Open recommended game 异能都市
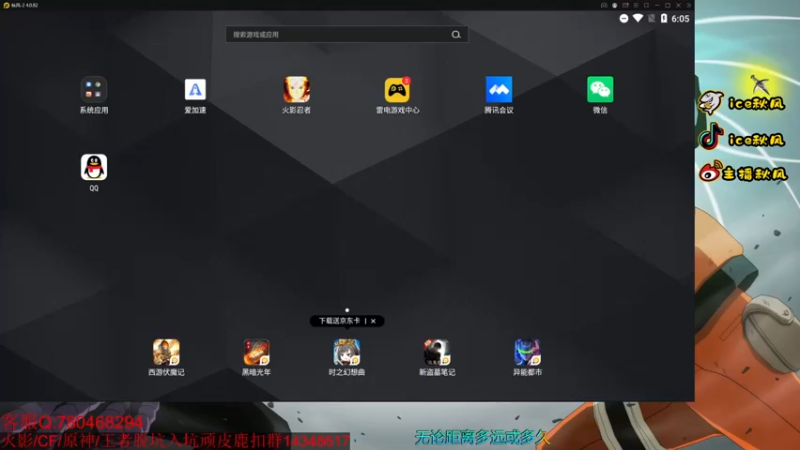The height and width of the screenshot is (450, 800). coord(528,352)
